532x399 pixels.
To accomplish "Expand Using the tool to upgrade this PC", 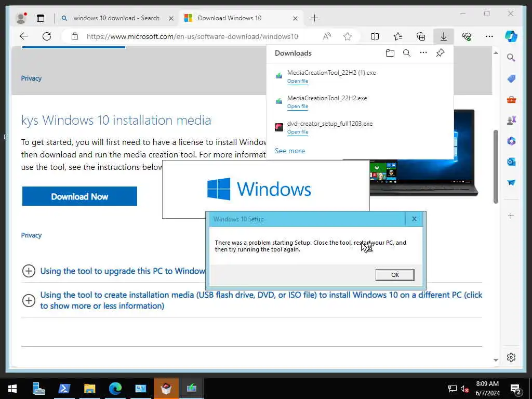I will click(x=29, y=271).
